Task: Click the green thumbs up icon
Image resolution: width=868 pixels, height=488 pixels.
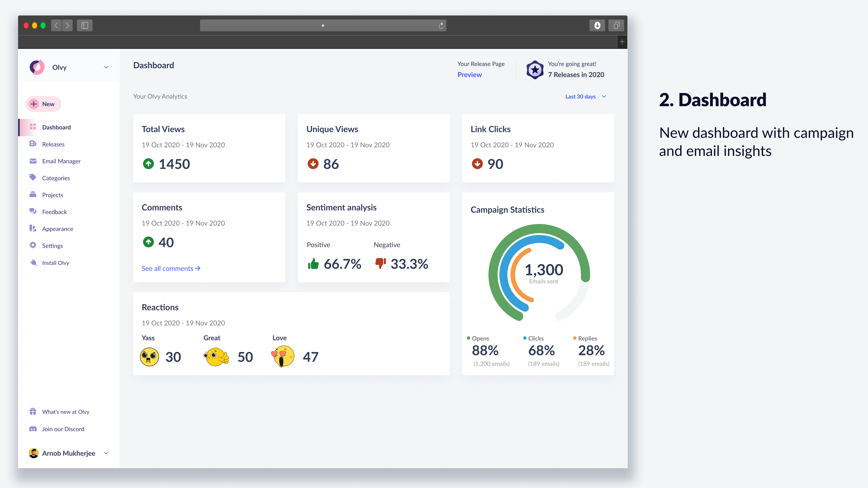Action: pyautogui.click(x=313, y=264)
